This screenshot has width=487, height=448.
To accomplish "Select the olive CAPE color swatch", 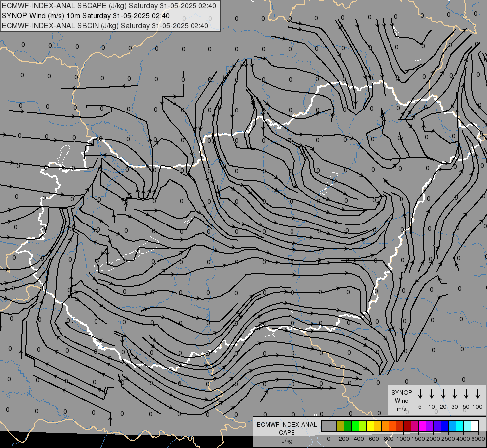I will point(340,426).
